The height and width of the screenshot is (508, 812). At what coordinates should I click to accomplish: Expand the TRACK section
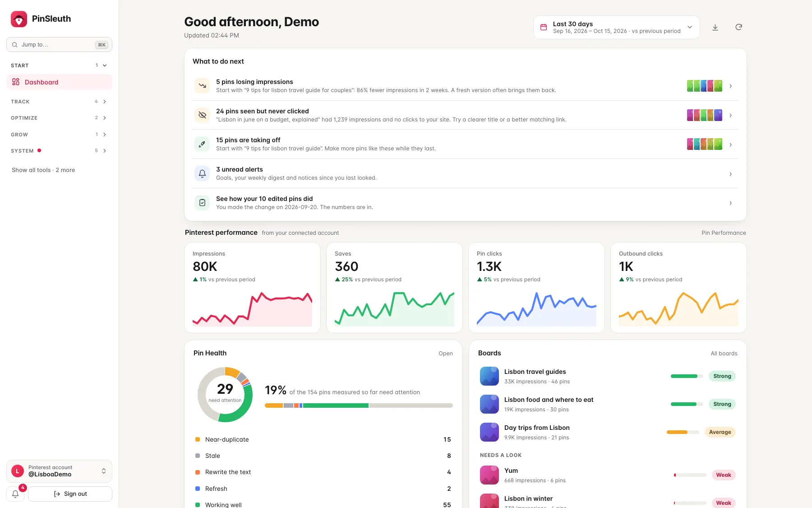[59, 102]
